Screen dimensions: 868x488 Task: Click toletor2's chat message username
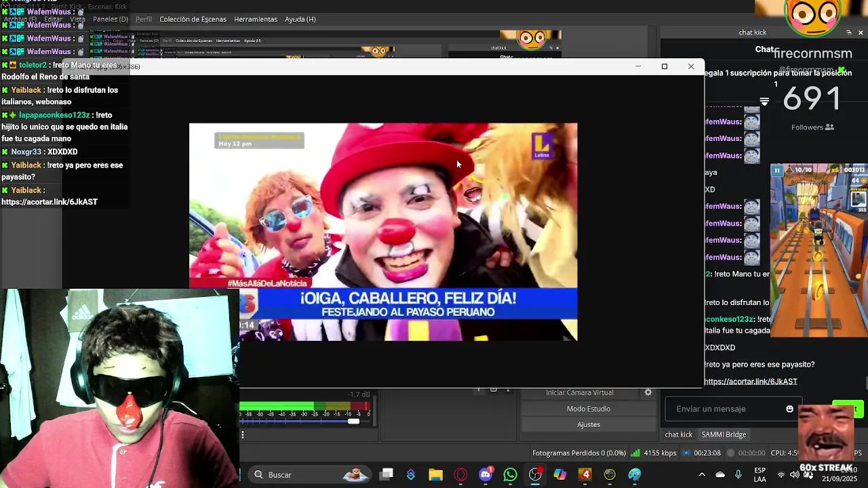pyautogui.click(x=33, y=65)
